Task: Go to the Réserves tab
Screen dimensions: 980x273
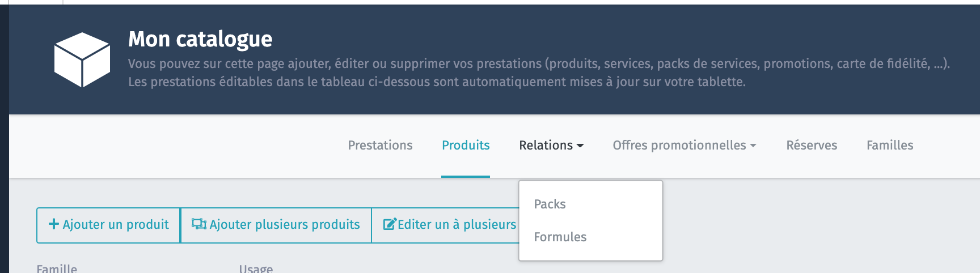Action: point(812,146)
